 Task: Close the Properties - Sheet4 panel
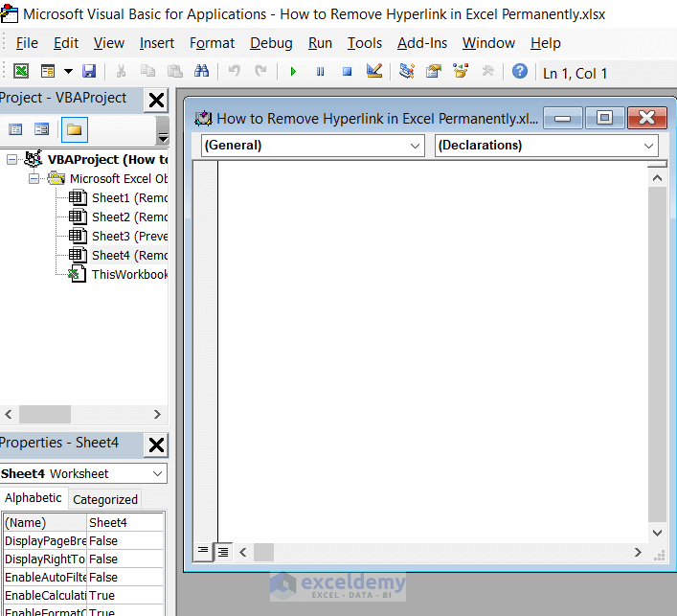tap(156, 445)
